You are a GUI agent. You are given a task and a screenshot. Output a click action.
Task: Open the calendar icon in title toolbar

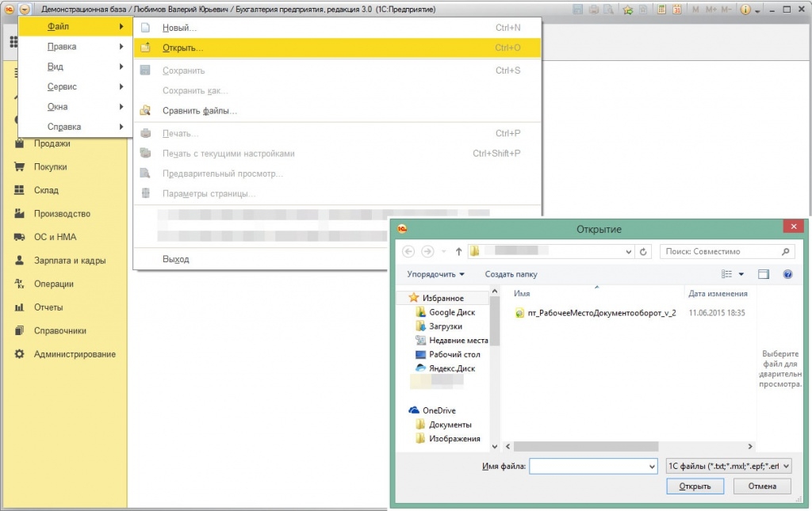677,10
